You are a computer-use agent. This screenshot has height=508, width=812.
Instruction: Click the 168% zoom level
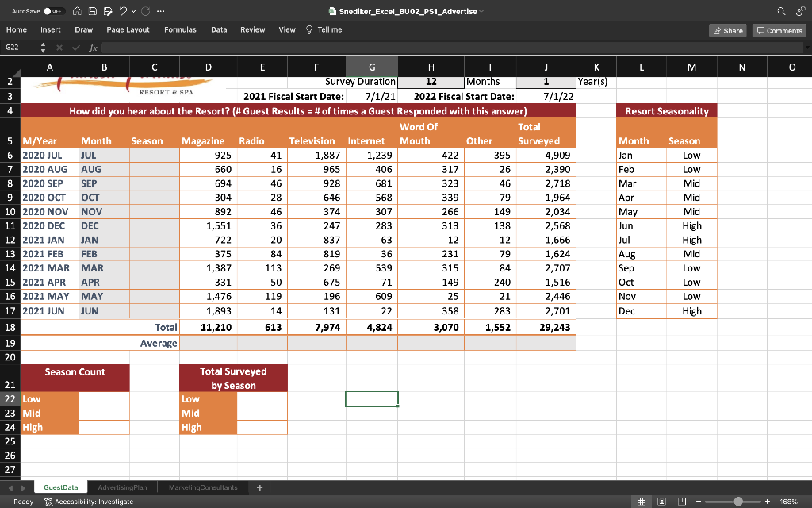[788, 502]
